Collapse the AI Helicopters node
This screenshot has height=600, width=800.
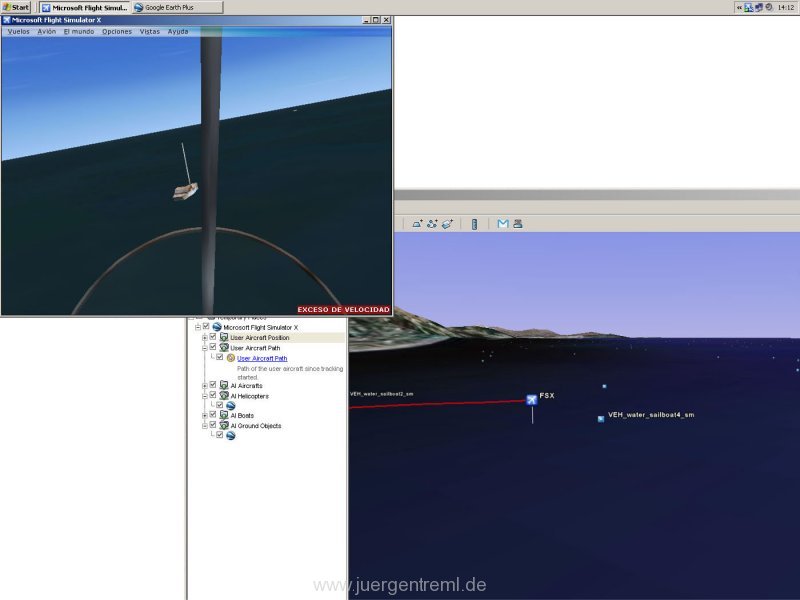click(205, 395)
